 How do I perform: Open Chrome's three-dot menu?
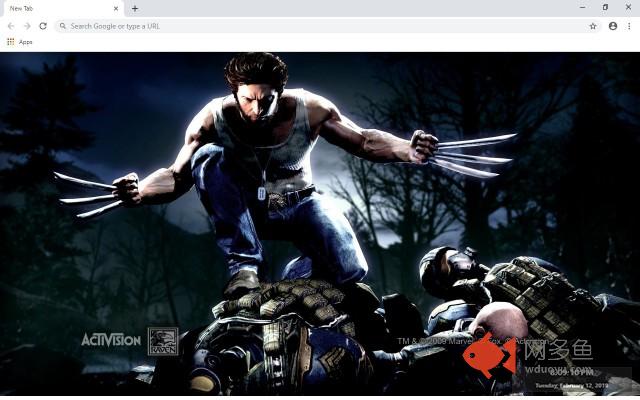click(629, 26)
